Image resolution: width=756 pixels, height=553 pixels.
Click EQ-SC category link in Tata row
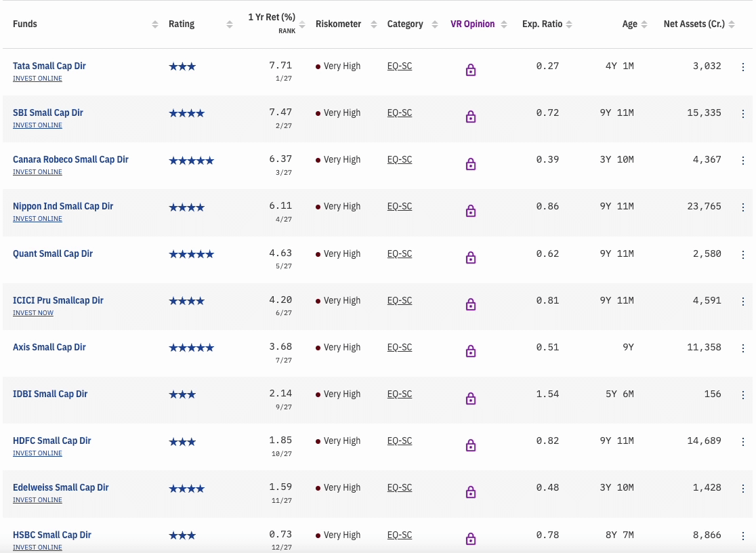point(399,66)
